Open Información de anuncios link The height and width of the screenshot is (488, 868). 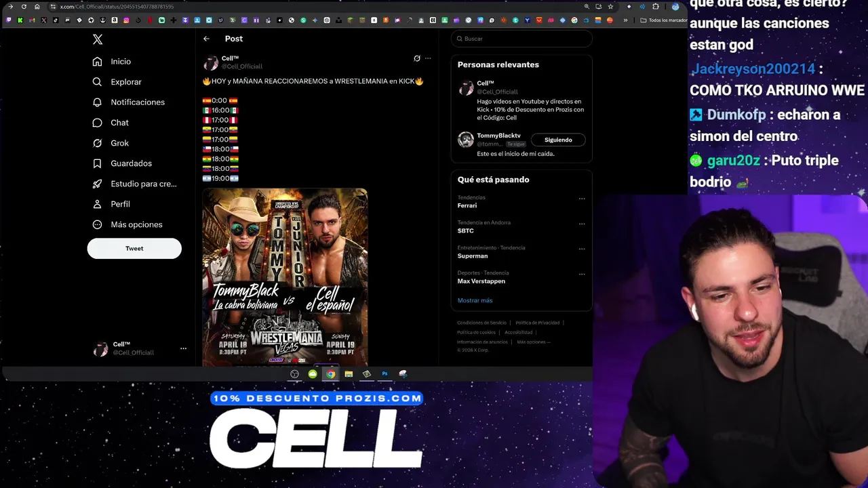coord(483,342)
